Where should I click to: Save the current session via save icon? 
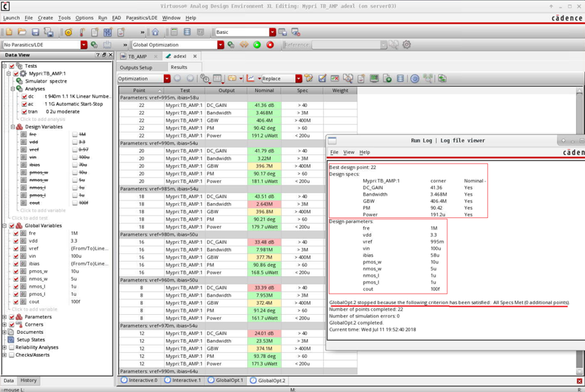coord(36,31)
